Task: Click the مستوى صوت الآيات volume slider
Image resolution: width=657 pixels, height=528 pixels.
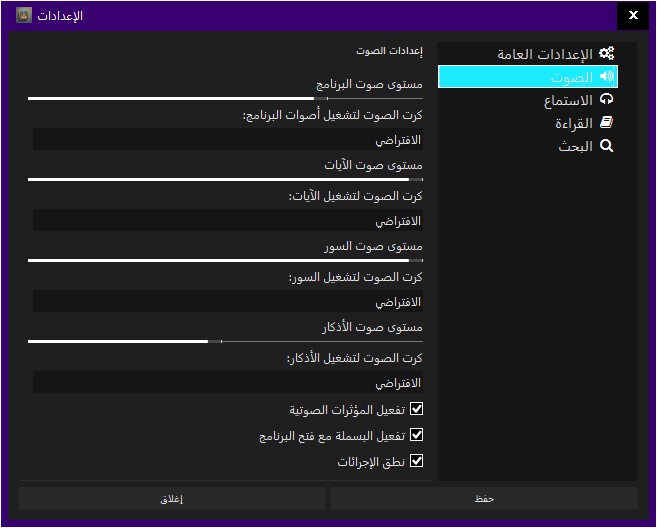Action: coord(225,179)
